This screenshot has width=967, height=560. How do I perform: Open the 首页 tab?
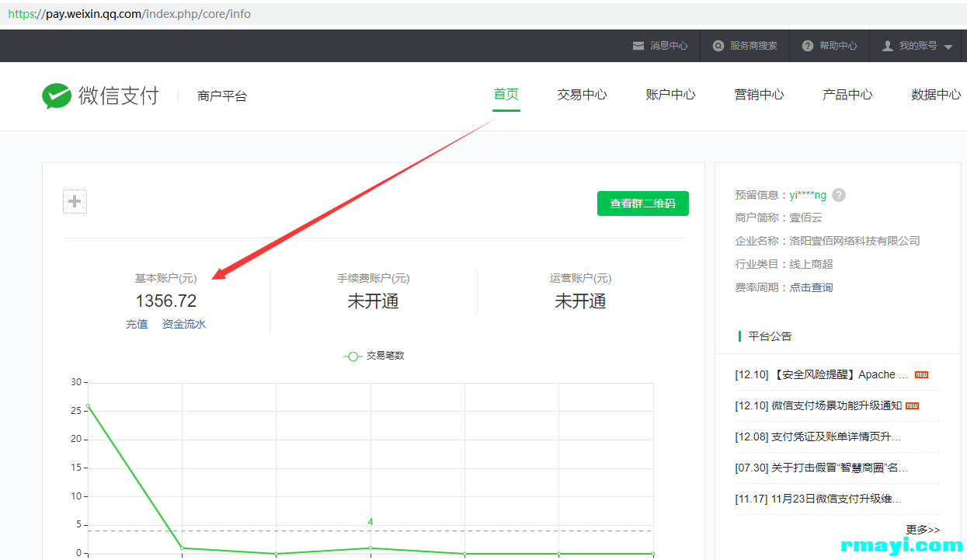[x=506, y=95]
